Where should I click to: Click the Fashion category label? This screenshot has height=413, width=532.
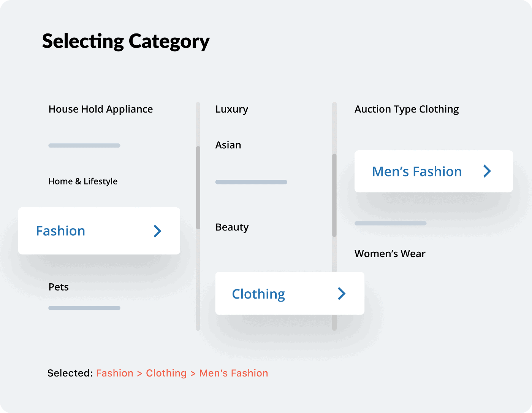tap(60, 231)
